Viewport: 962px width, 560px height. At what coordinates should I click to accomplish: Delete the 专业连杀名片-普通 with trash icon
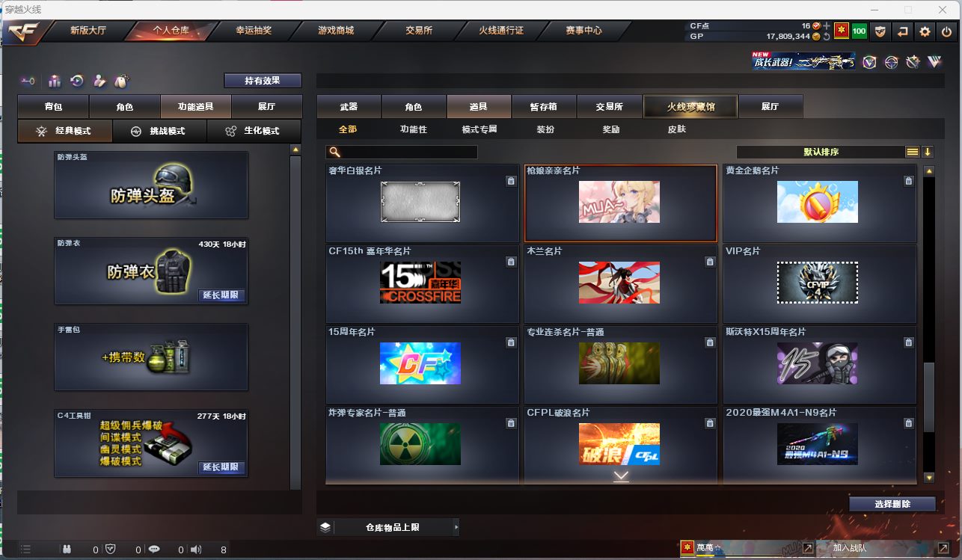pos(710,342)
